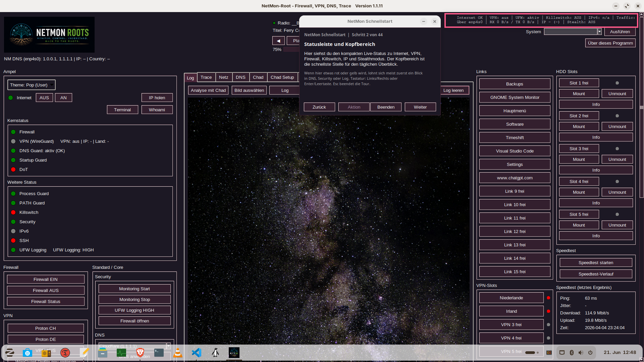The image size is (644, 362).
Task: Open Speedtest-Verlauf history
Action: point(596,274)
